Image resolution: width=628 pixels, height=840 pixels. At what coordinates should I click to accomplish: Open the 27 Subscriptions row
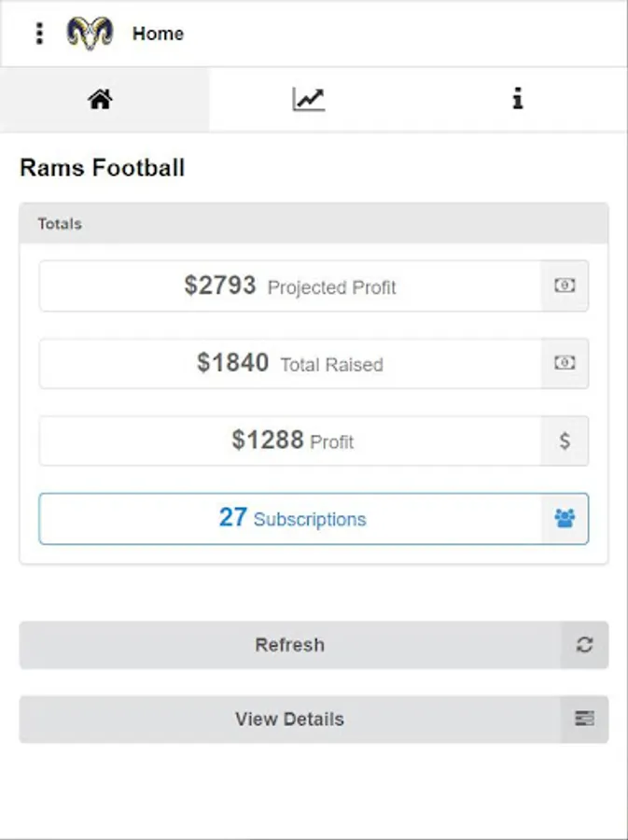tap(291, 518)
